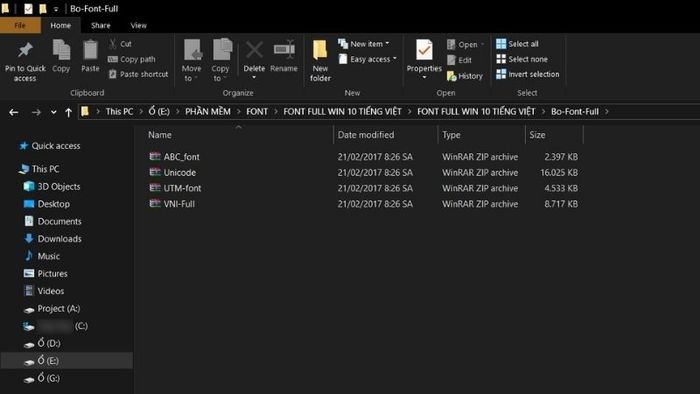Switch to the Home ribbon tab

click(61, 25)
